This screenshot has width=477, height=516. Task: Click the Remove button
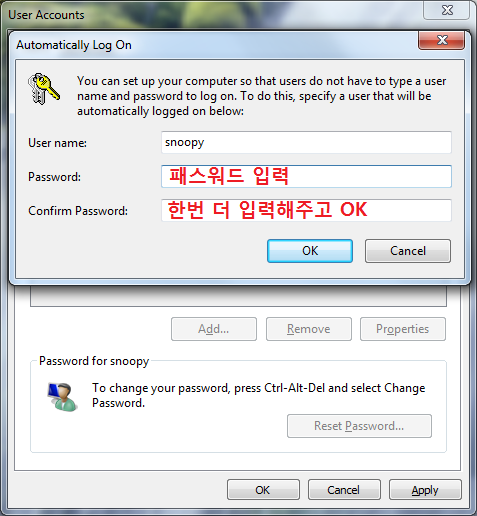click(x=309, y=329)
